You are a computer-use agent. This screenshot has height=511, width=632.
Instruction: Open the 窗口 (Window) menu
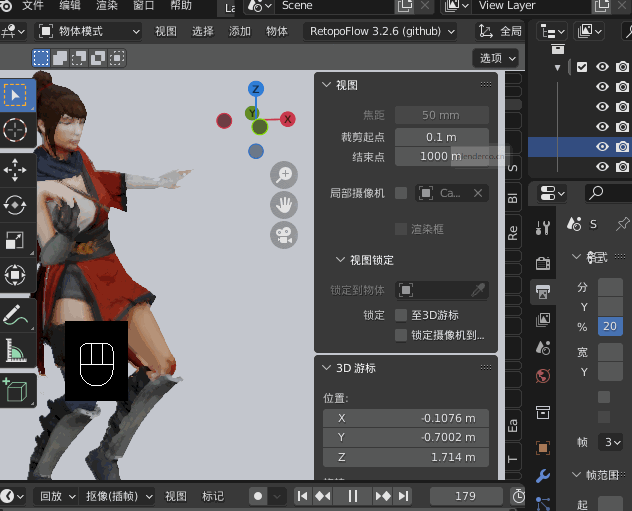click(x=143, y=6)
